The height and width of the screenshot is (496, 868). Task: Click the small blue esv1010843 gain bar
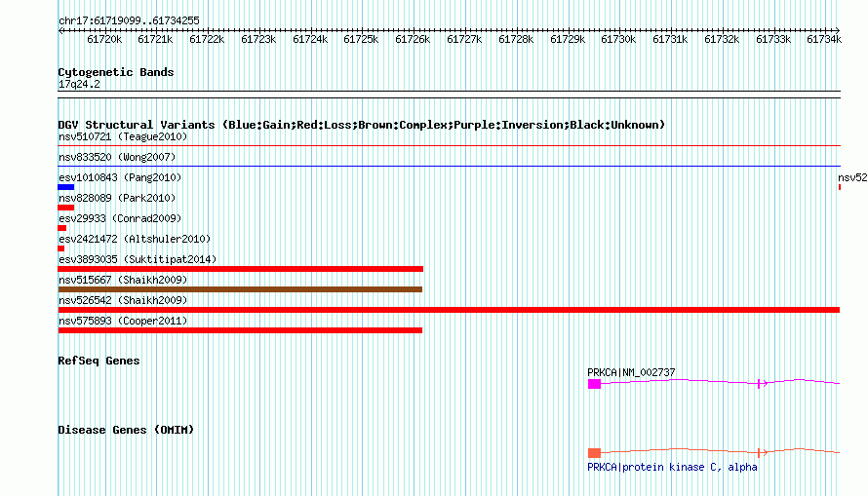pyautogui.click(x=66, y=187)
